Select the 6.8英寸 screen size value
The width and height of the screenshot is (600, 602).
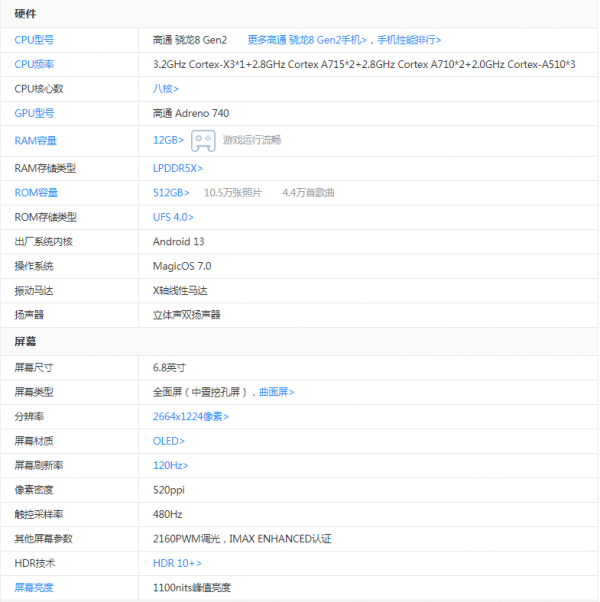point(169,368)
